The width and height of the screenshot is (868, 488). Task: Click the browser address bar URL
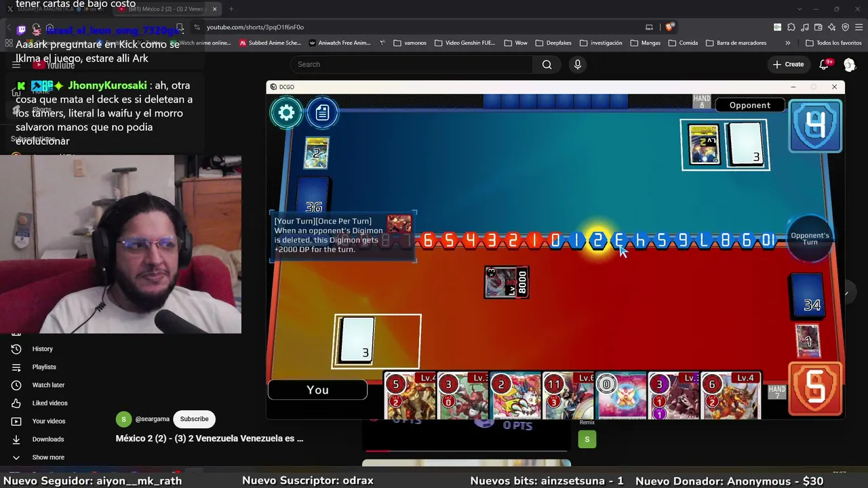click(255, 27)
